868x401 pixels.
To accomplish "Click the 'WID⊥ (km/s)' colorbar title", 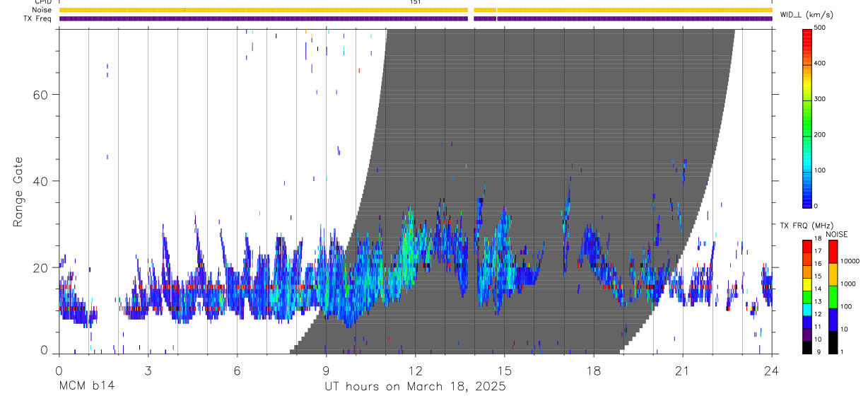I will 805,14.
